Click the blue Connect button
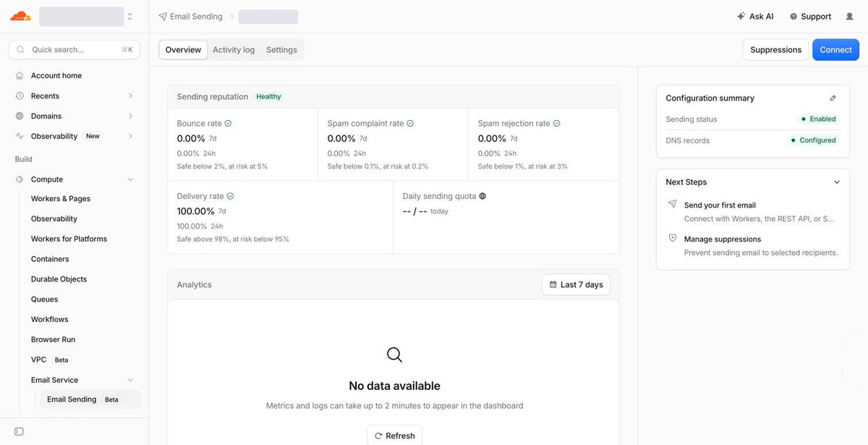The height and width of the screenshot is (445, 868). [x=835, y=50]
